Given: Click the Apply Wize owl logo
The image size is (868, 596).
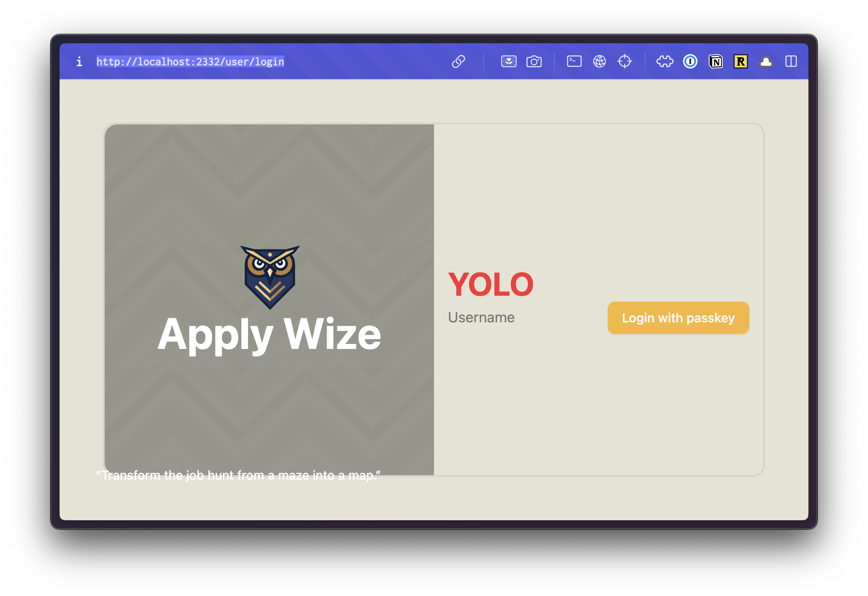Looking at the screenshot, I should pyautogui.click(x=269, y=276).
